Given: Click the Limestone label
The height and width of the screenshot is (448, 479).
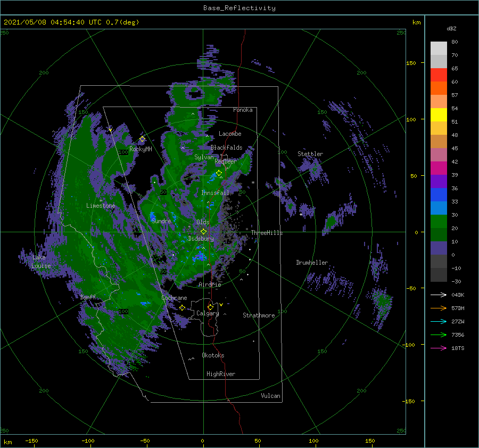Looking at the screenshot, I should [101, 206].
